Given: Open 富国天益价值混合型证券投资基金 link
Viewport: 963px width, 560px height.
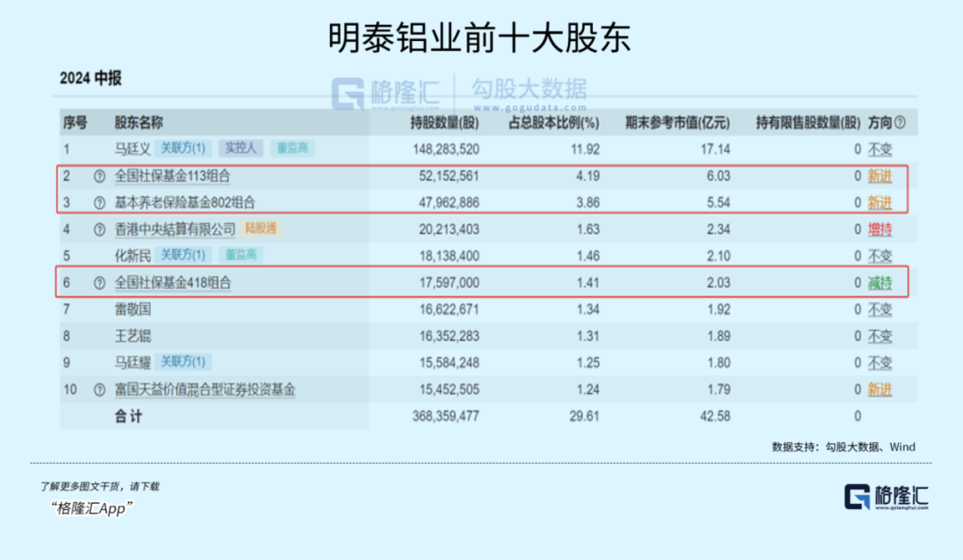Looking at the screenshot, I should (204, 390).
